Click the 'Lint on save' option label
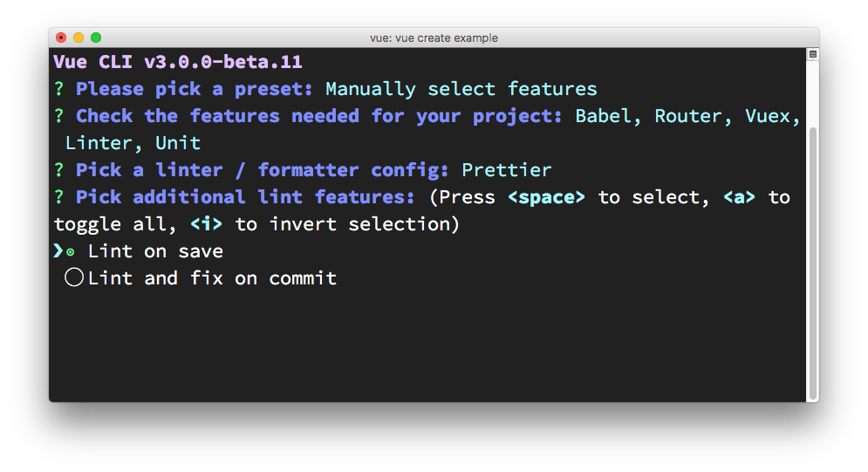The image size is (868, 472). tap(155, 251)
